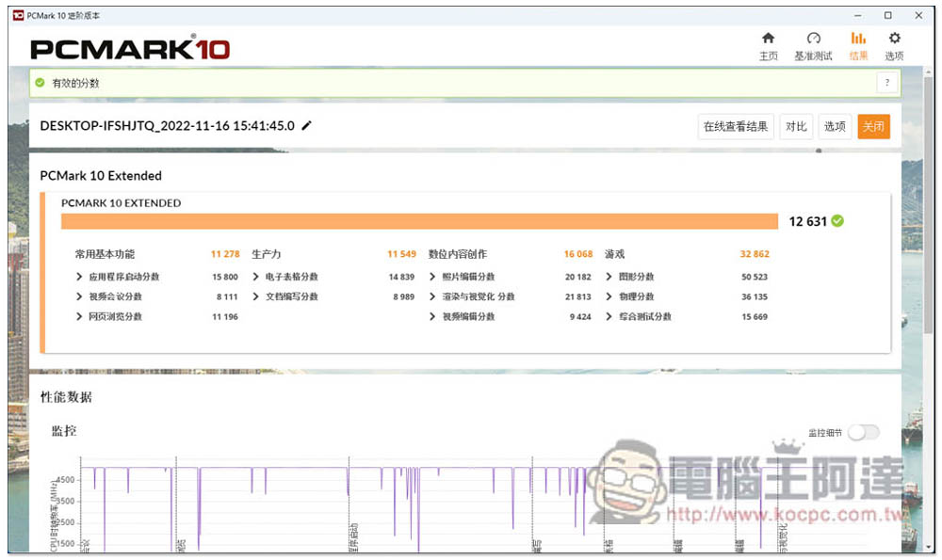Click the vertical scrollbar thumb
942x560 pixels.
(x=928, y=204)
